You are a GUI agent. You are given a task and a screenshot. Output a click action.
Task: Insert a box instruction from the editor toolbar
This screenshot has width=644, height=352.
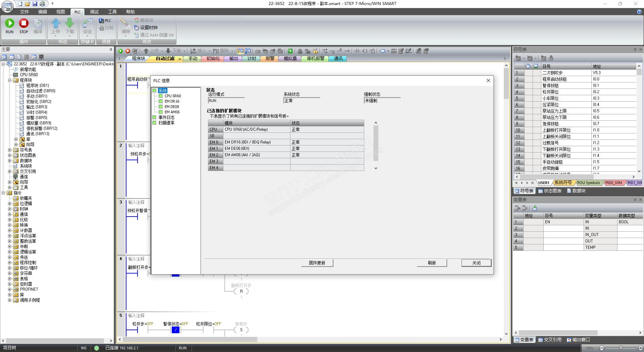372,51
